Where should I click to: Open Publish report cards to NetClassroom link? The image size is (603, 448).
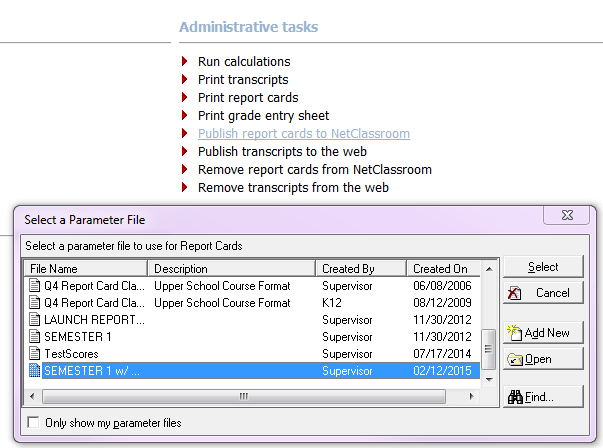[304, 133]
